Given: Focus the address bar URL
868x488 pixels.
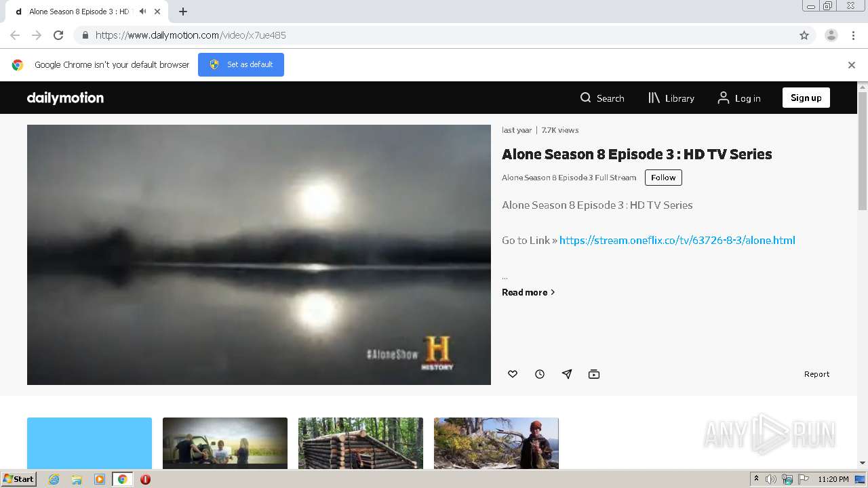Looking at the screenshot, I should coord(191,35).
